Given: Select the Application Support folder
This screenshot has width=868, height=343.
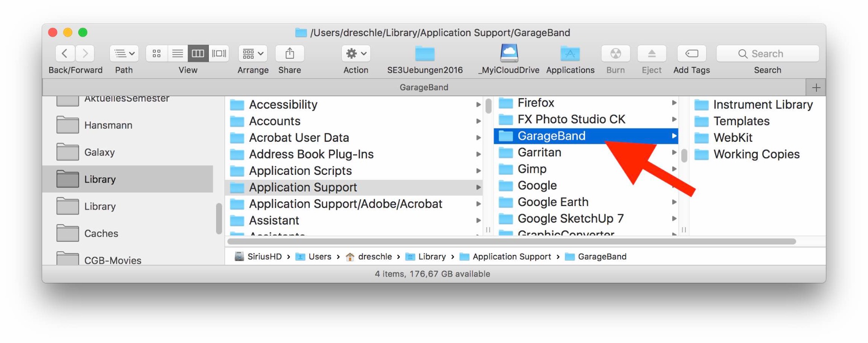Looking at the screenshot, I should tap(354, 187).
